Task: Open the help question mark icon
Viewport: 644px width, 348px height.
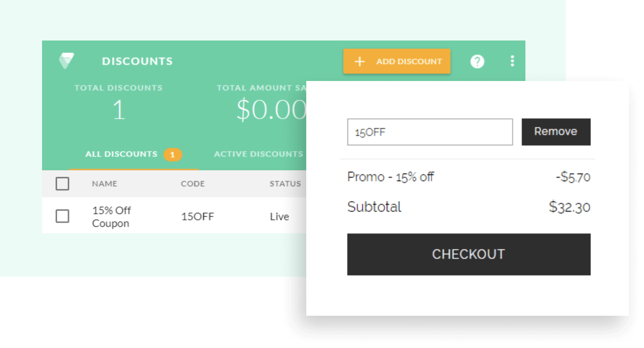Action: tap(477, 61)
